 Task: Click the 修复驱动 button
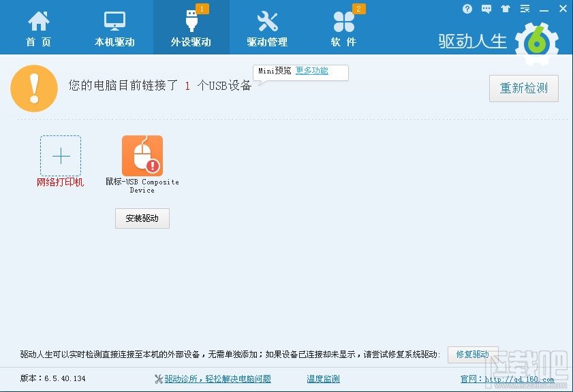[x=473, y=355]
